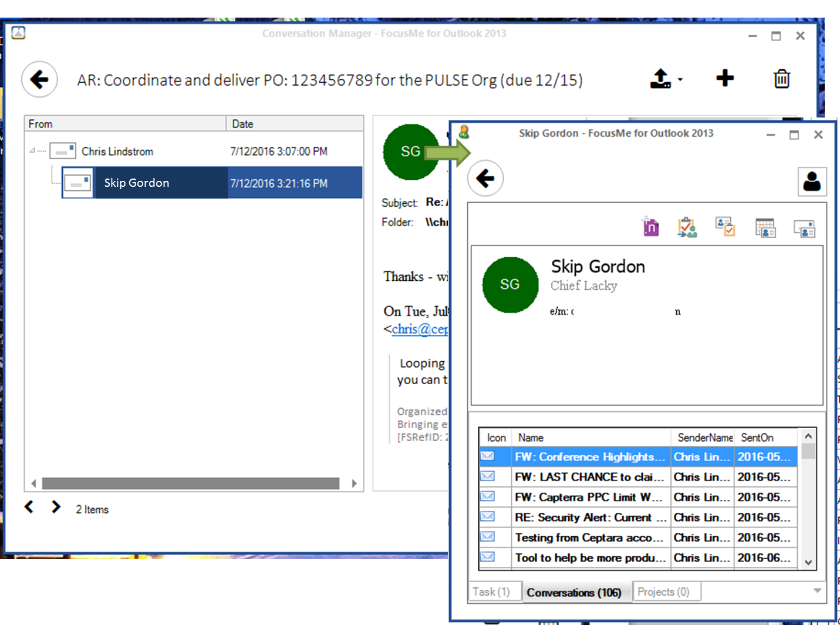Screen dimensions: 840x625
Task: Click the 2016-06... SentOn cell
Action: click(x=765, y=557)
